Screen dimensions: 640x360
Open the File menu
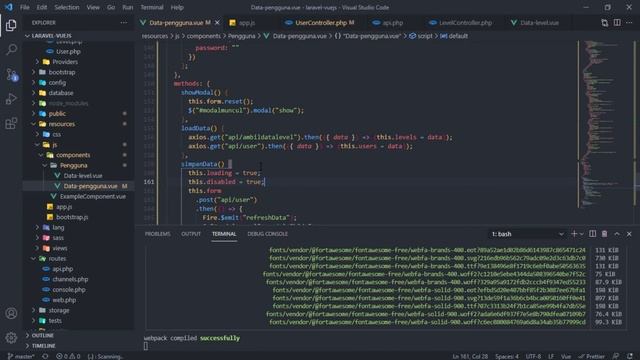point(24,7)
